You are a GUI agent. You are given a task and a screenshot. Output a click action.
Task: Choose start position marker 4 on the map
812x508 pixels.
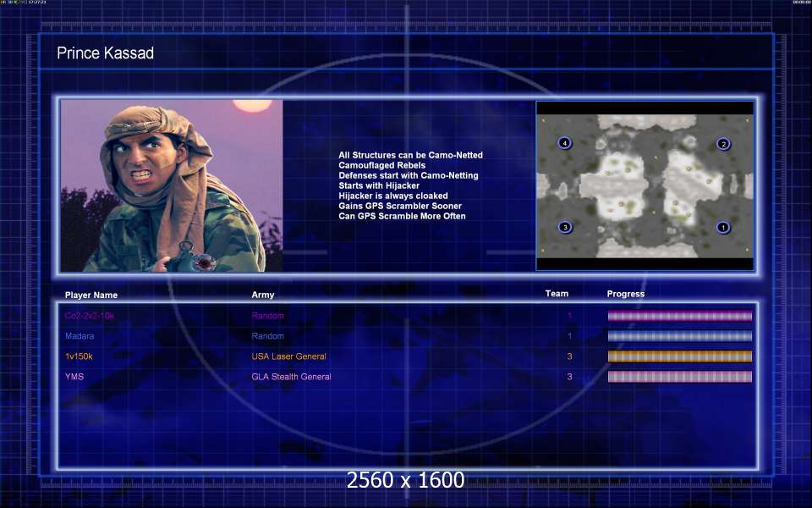(564, 143)
